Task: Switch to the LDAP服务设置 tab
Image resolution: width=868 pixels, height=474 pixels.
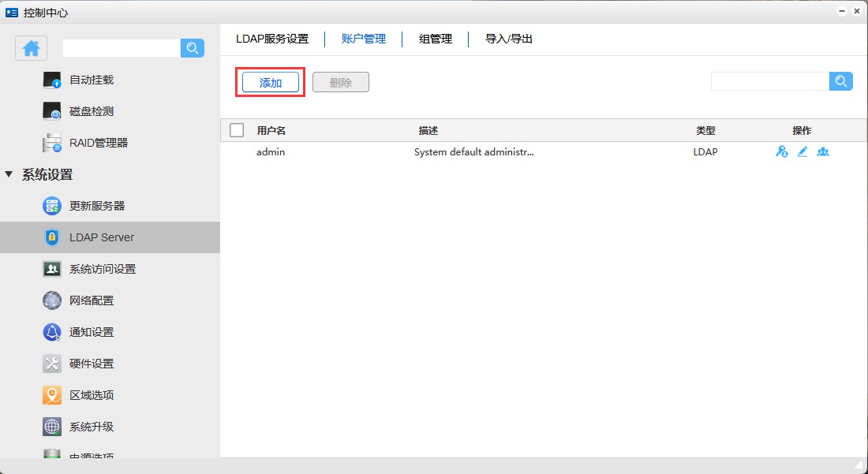Action: [x=272, y=39]
